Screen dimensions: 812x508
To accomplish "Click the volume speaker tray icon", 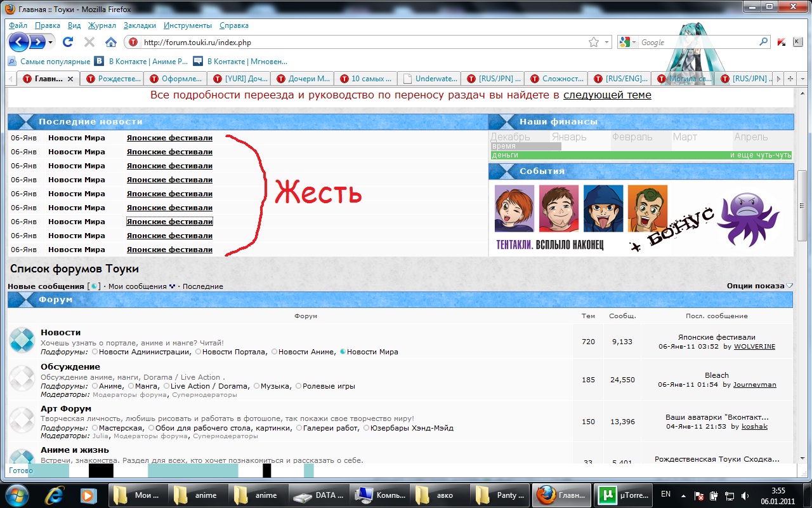I will coord(745,495).
